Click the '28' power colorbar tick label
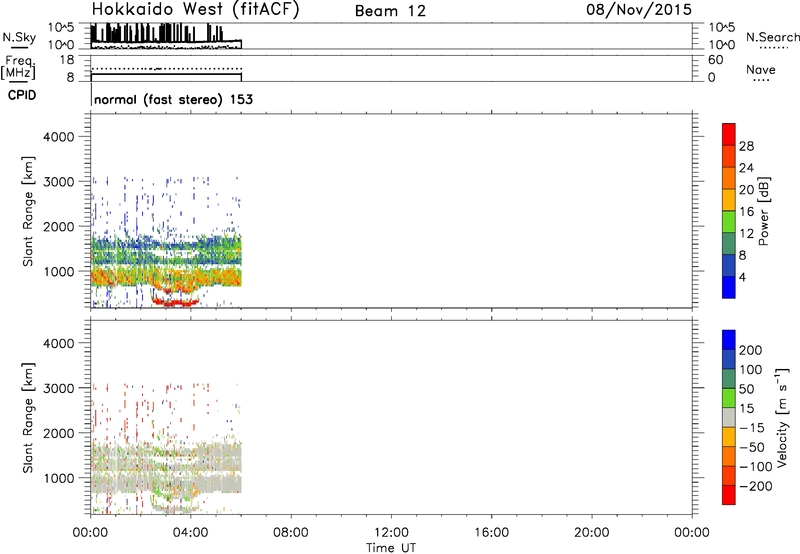This screenshot has width=800, height=554. coord(746,146)
